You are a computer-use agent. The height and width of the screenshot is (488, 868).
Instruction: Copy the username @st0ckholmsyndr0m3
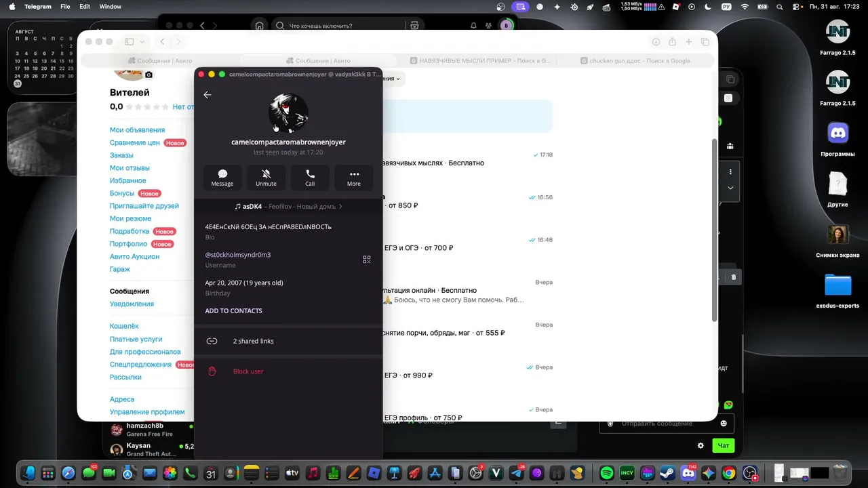[238, 255]
